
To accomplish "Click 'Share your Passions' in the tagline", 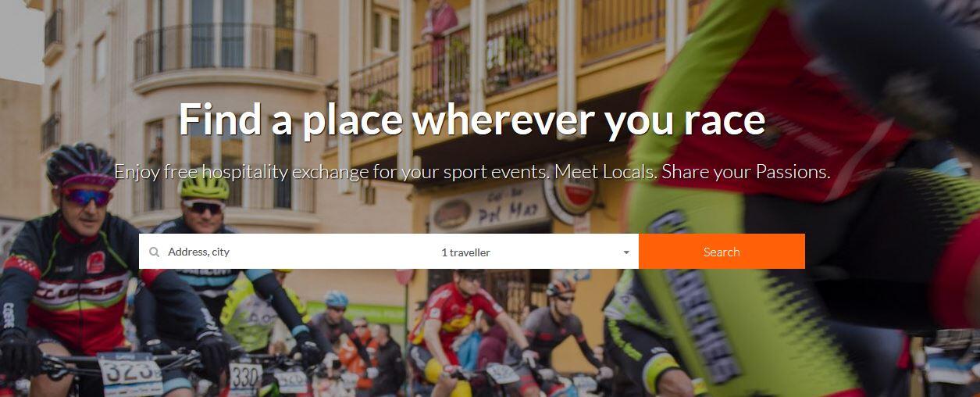I will (x=746, y=171).
